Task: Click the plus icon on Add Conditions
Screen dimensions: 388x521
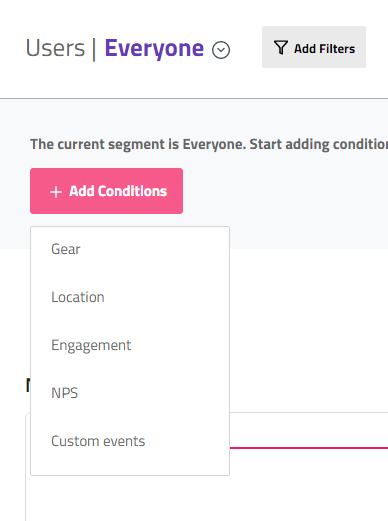Action: point(56,192)
